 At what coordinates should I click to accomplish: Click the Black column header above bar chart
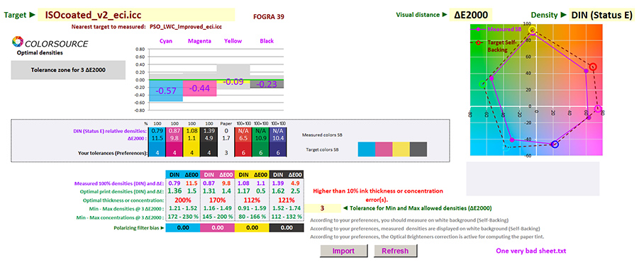267,41
